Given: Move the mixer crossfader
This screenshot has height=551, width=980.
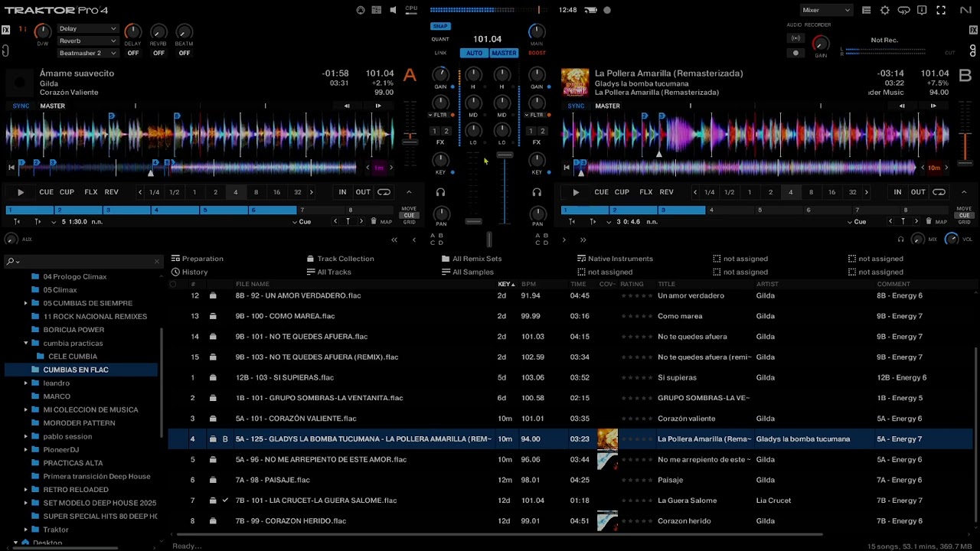Looking at the screenshot, I should (x=488, y=240).
